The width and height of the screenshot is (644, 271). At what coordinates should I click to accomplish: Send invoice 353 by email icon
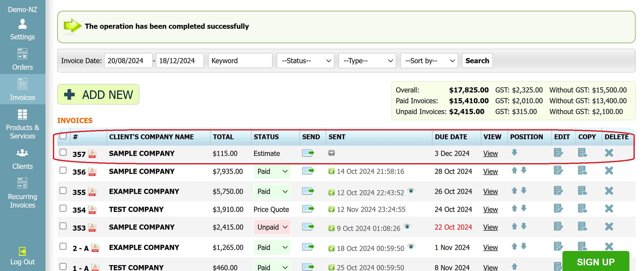click(x=308, y=227)
